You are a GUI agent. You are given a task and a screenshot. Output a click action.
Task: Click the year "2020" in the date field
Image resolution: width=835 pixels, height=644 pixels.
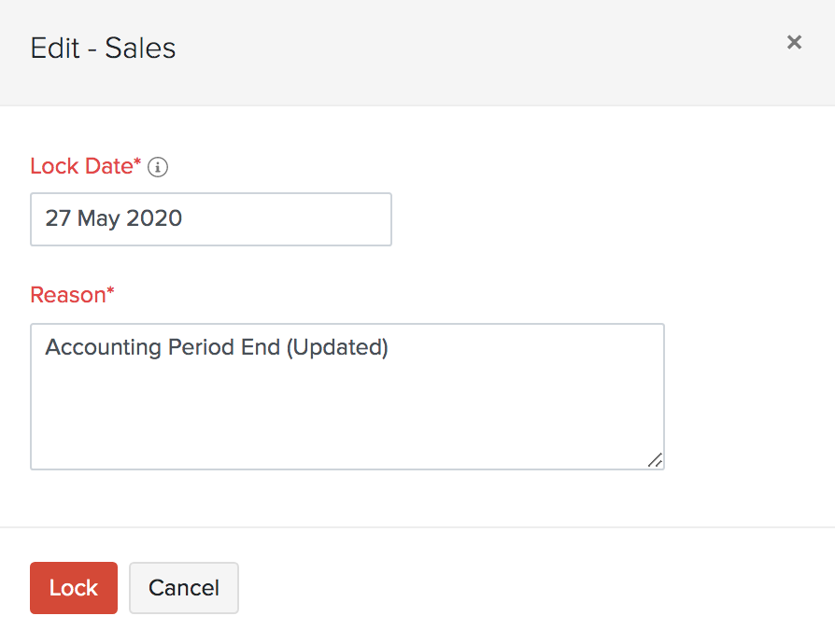pos(154,219)
